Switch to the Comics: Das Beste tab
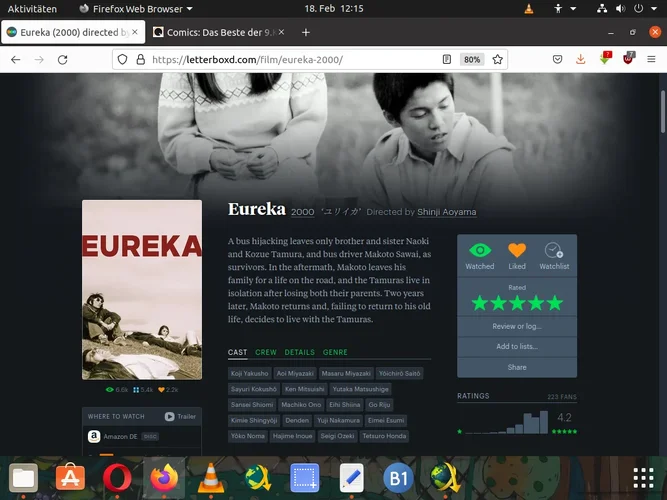Viewport: 667px width, 500px height. click(x=214, y=32)
